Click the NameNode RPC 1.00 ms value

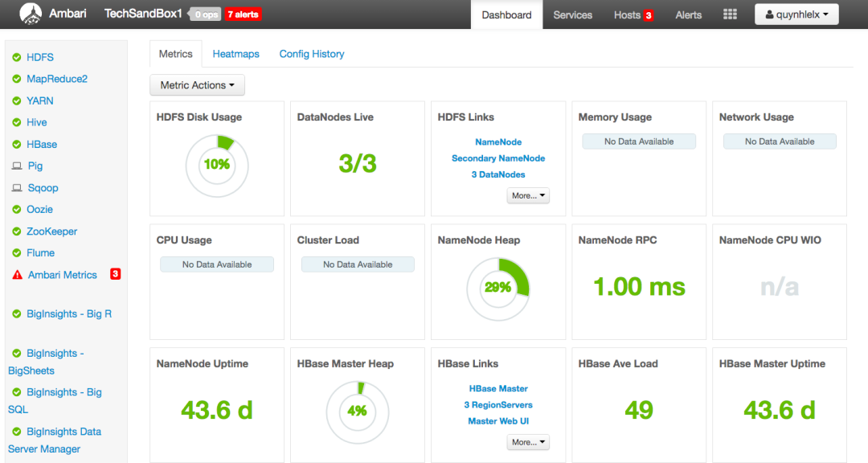click(639, 287)
